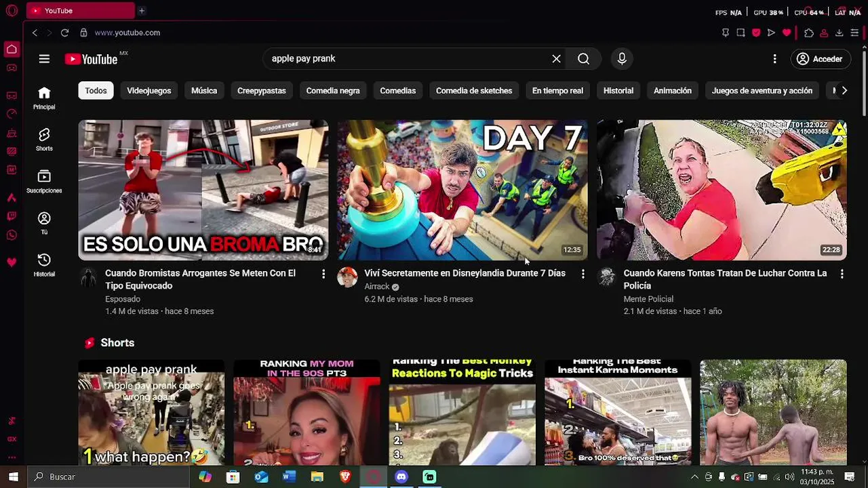
Task: Select the Todos filter chip
Action: (96, 91)
